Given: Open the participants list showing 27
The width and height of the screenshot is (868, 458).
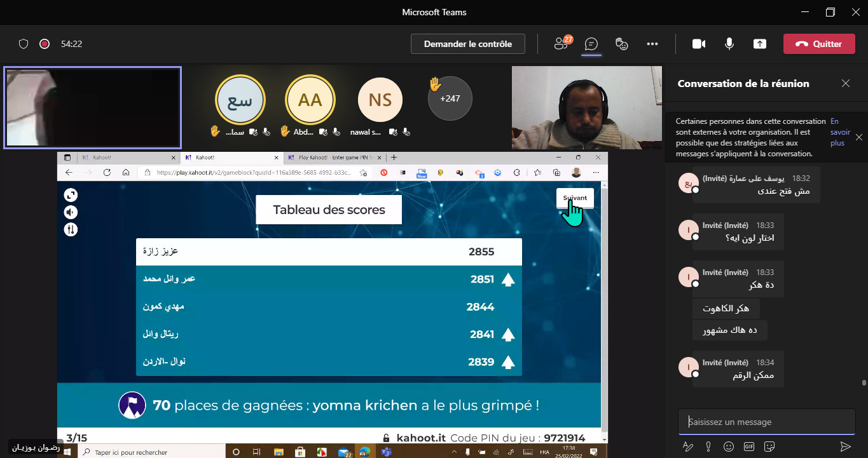Looking at the screenshot, I should pos(561,43).
